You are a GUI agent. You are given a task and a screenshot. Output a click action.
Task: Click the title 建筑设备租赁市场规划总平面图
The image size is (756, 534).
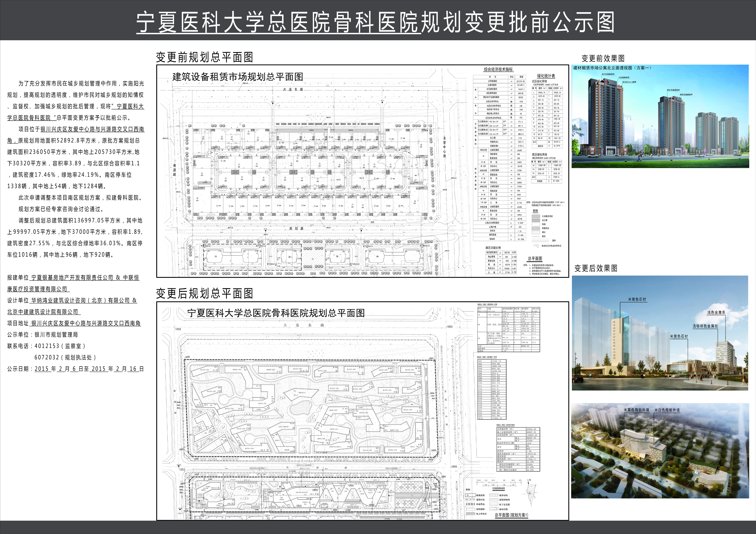click(237, 77)
